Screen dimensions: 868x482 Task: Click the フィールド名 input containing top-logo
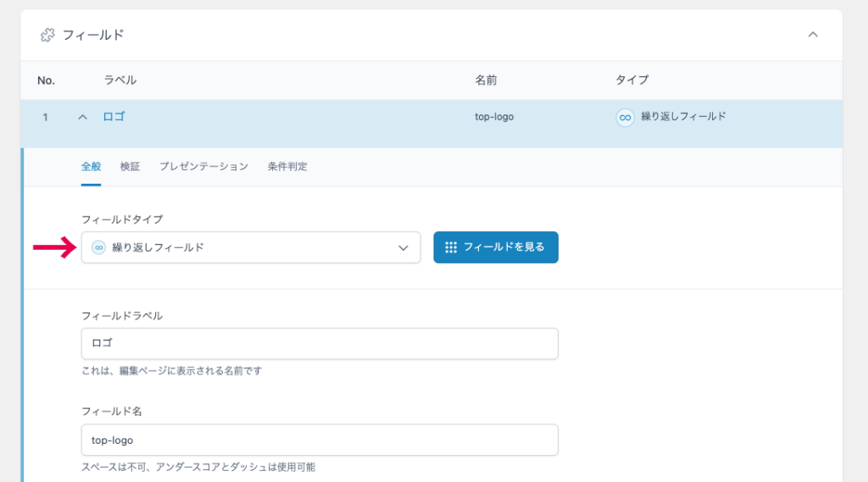[x=319, y=440]
